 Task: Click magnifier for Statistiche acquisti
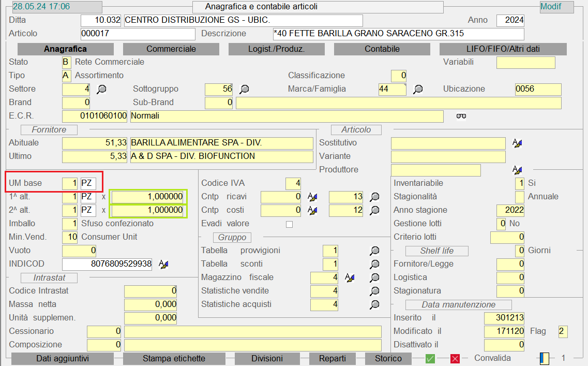click(374, 305)
